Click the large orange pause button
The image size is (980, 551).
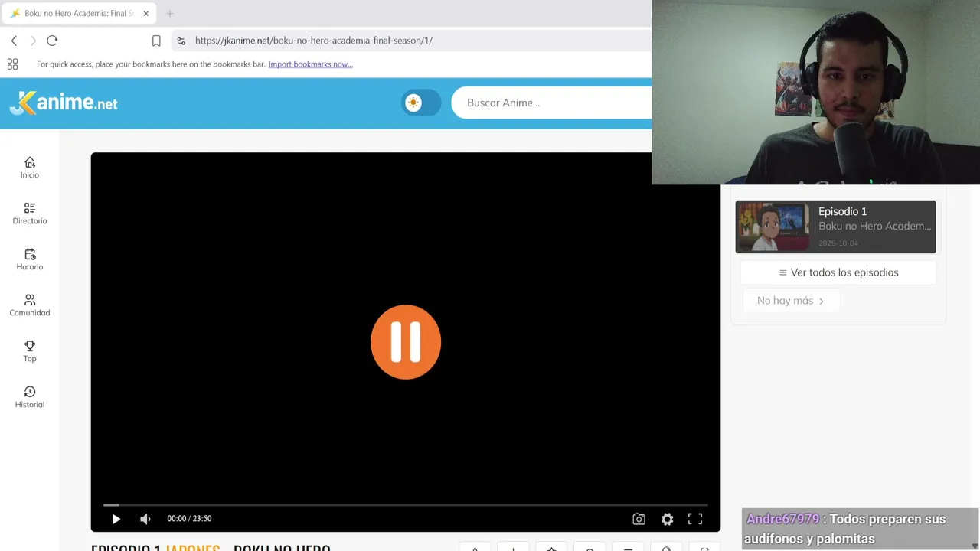click(406, 342)
